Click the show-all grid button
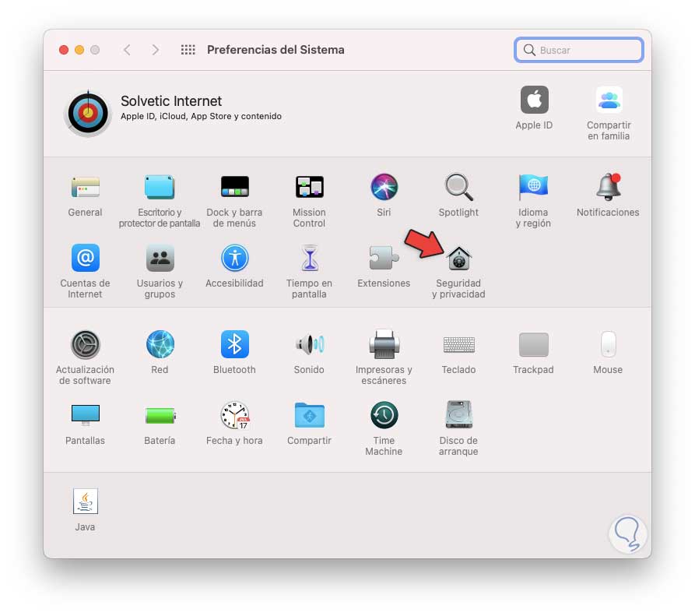This screenshot has width=695, height=616. click(188, 50)
